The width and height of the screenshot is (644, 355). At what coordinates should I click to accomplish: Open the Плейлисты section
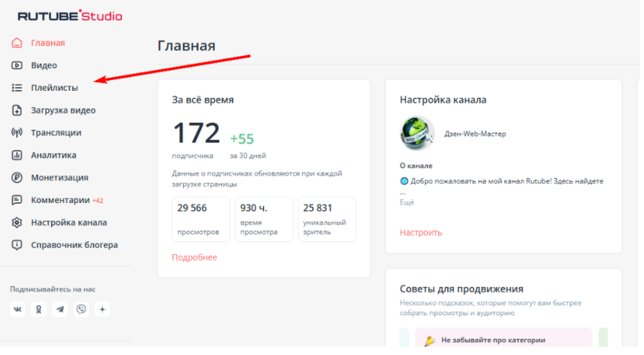click(x=55, y=88)
